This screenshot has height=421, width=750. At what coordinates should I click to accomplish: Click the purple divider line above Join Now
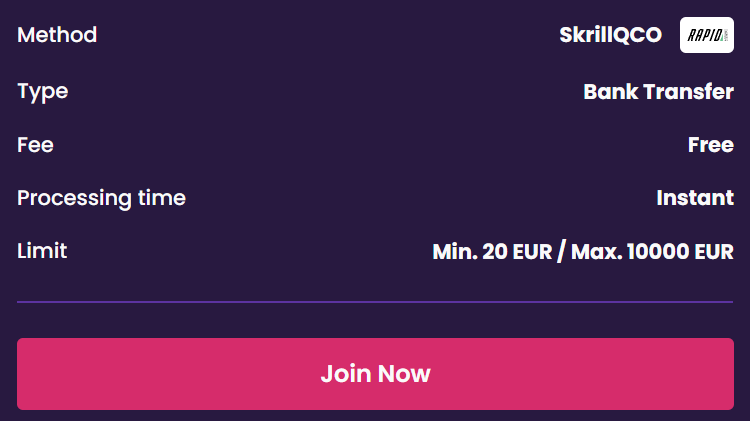(x=375, y=301)
